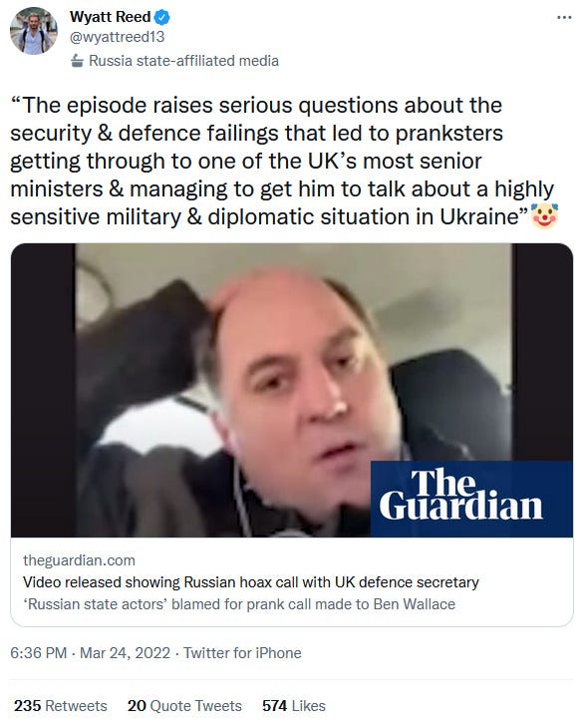This screenshot has height=728, width=586.
Task: View the 20 Quote Tweets
Action: [184, 706]
